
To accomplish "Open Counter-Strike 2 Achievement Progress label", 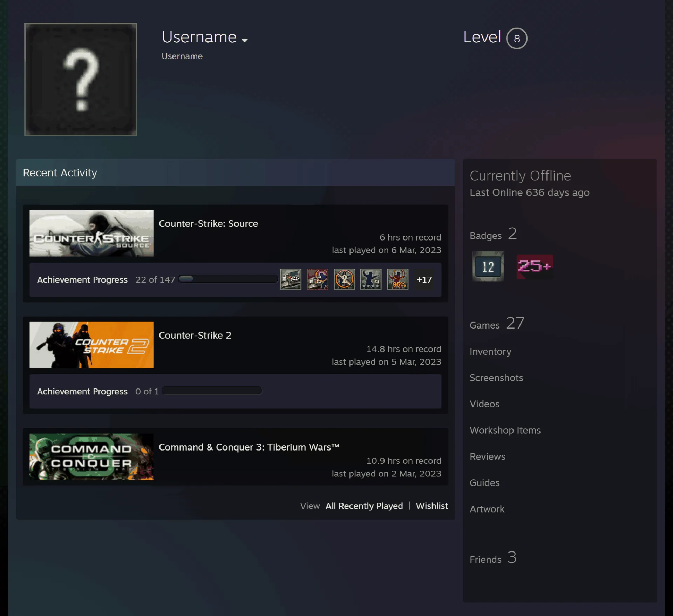I will coord(82,391).
